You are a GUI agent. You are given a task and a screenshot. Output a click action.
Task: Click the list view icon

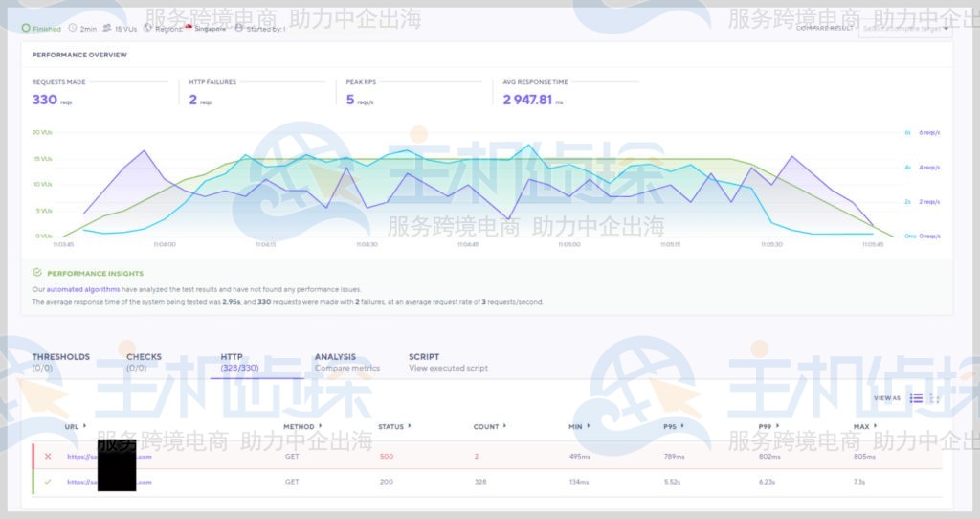[x=916, y=398]
